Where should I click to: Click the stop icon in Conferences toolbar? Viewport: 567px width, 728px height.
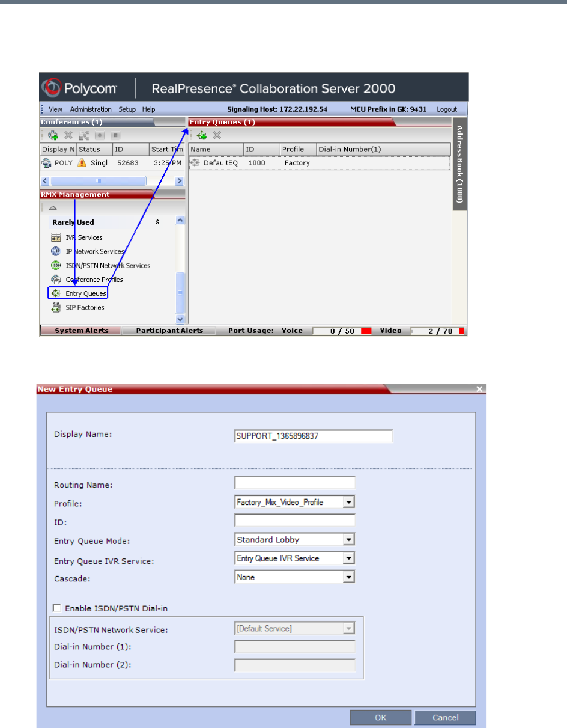coord(115,135)
